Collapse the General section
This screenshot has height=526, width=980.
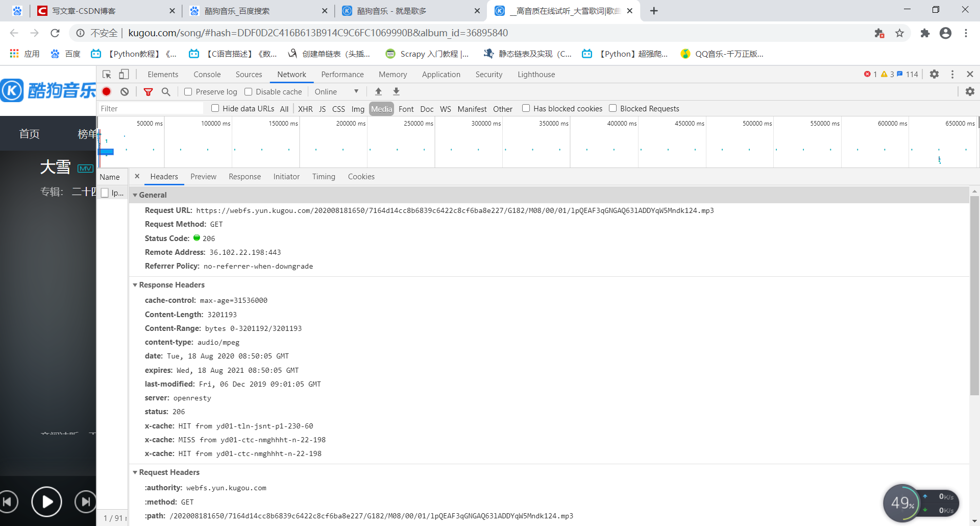135,195
